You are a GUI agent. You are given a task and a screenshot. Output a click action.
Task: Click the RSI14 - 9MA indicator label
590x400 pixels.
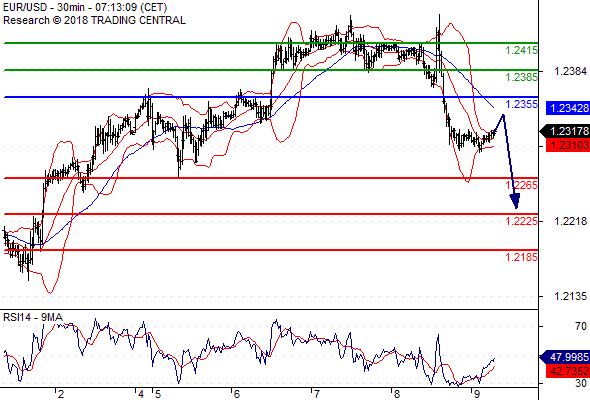[x=33, y=317]
